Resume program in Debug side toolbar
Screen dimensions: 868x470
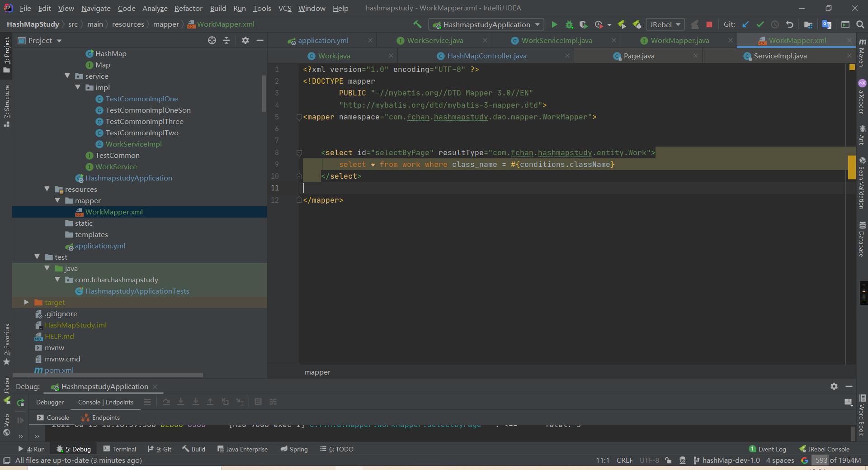20,420
